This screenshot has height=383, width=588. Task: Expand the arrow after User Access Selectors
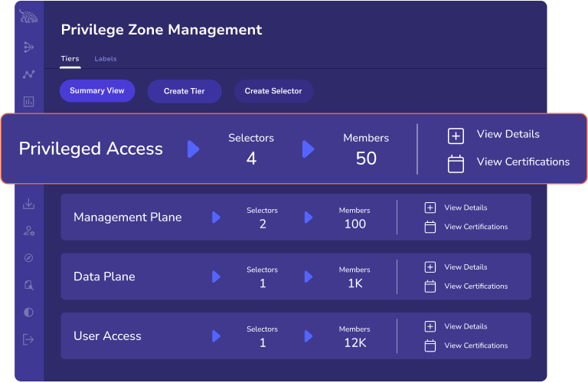point(308,336)
